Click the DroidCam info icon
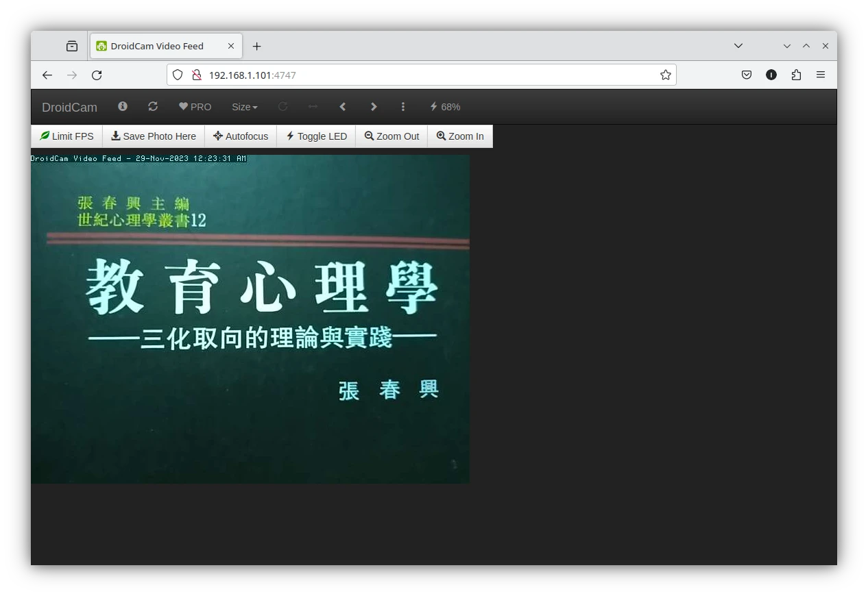The height and width of the screenshot is (596, 868). (x=123, y=106)
